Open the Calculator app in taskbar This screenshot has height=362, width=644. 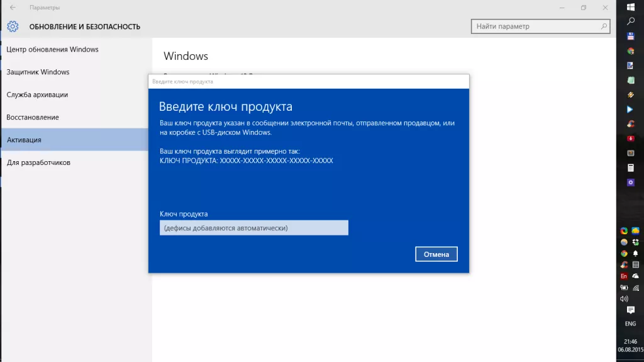(x=630, y=168)
